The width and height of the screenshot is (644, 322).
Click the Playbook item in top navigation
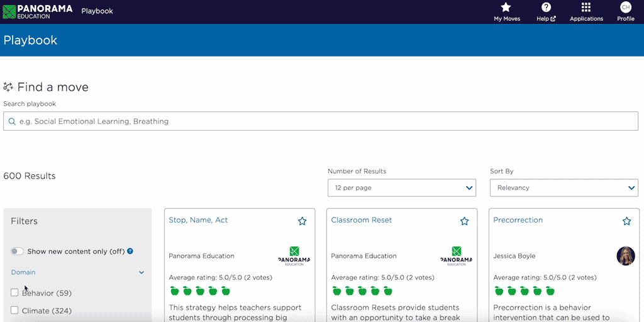(x=97, y=11)
